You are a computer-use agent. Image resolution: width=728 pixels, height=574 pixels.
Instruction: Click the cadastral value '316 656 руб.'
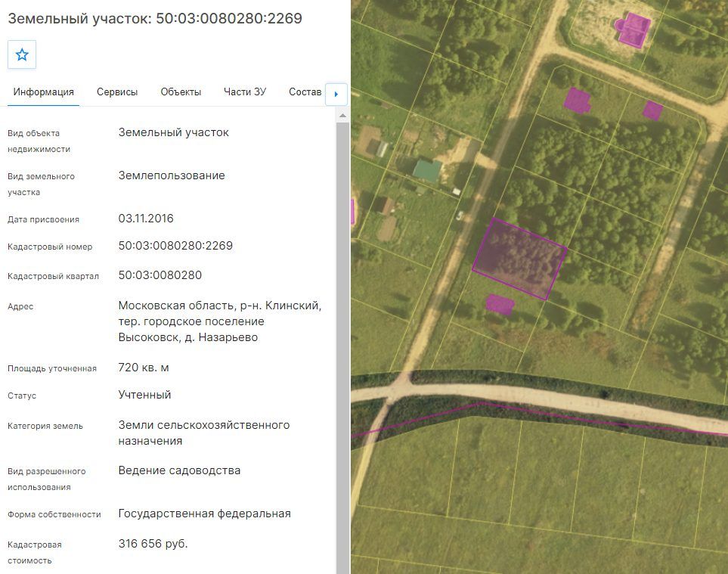pos(153,544)
